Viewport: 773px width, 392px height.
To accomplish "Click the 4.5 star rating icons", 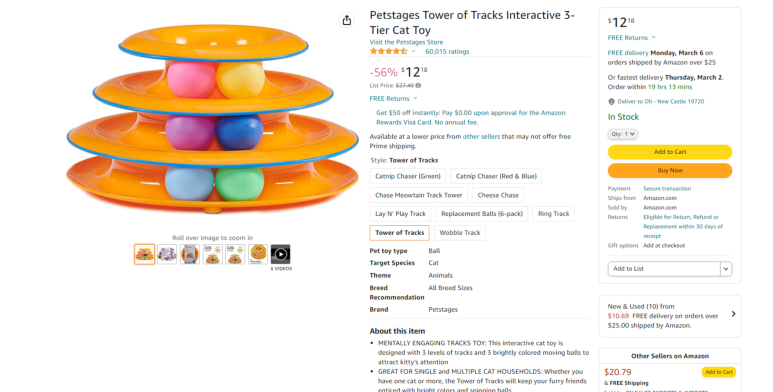I will [389, 51].
